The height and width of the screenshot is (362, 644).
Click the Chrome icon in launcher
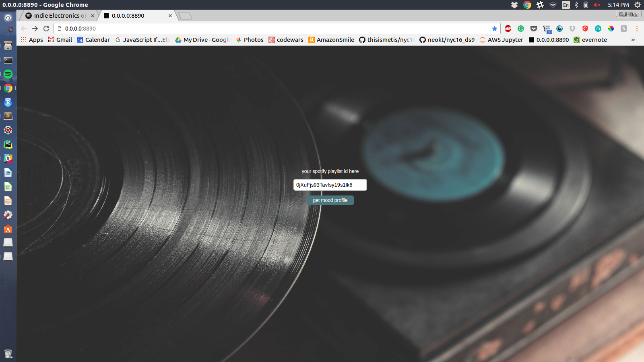pos(8,88)
